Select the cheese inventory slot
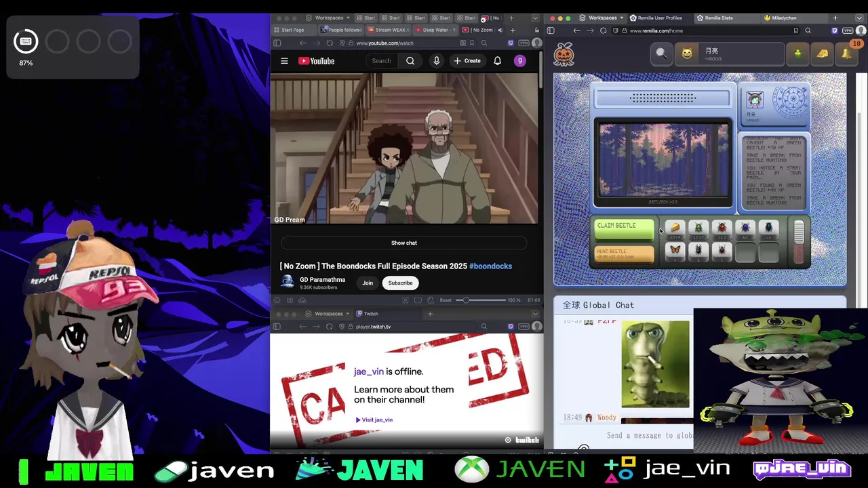 coord(675,229)
